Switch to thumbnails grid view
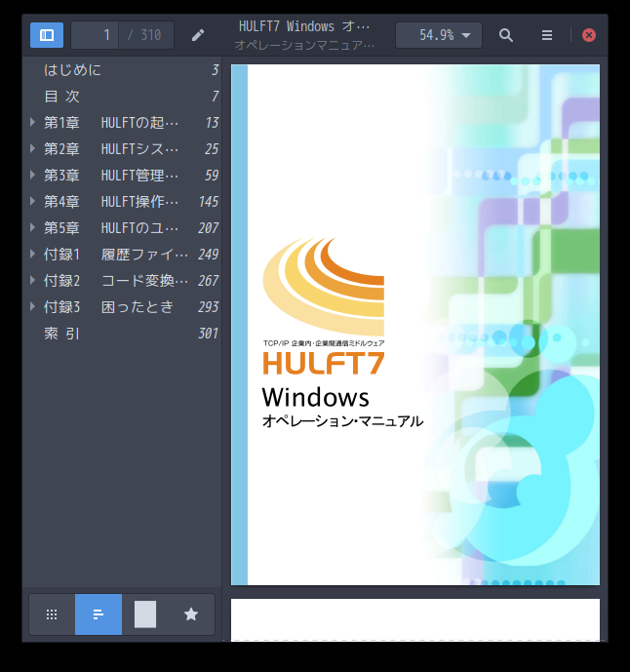Viewport: 630px width, 672px height. (x=52, y=614)
